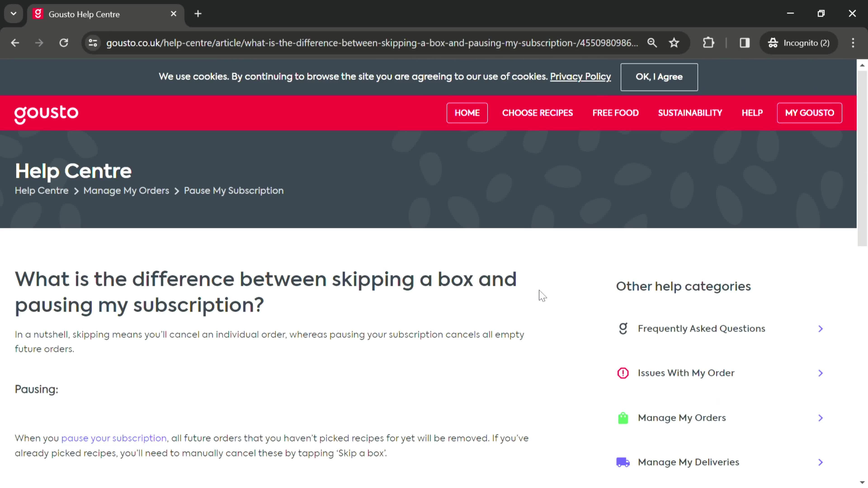The height and width of the screenshot is (488, 868).
Task: Click the pause your subscription link
Action: coord(114,438)
